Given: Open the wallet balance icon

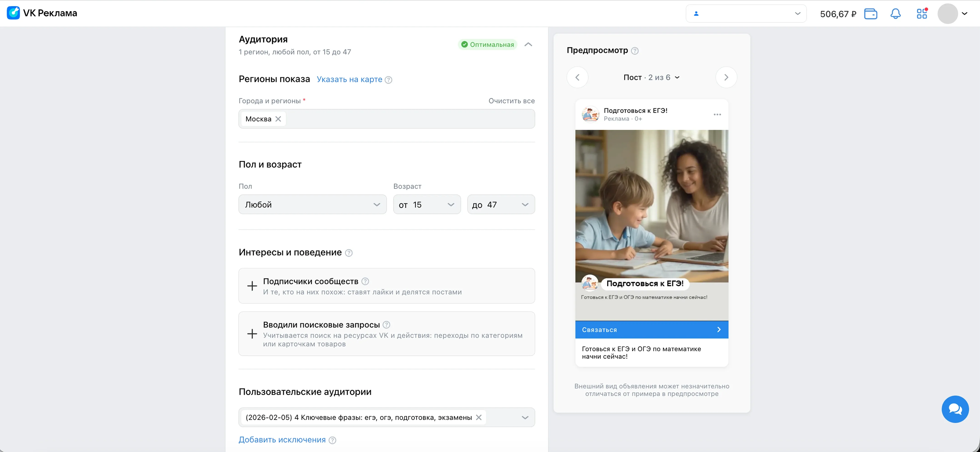Looking at the screenshot, I should click(870, 14).
